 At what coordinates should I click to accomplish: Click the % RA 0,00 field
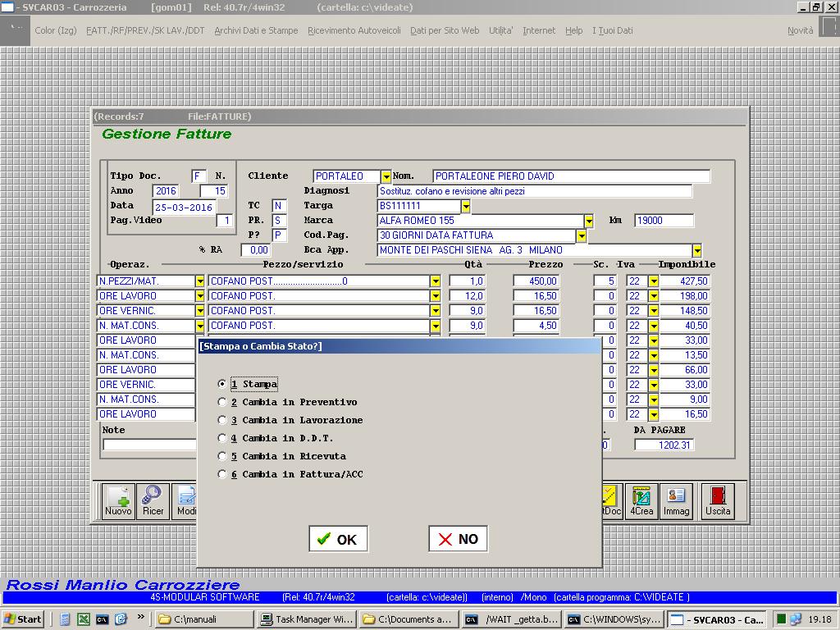[x=256, y=250]
